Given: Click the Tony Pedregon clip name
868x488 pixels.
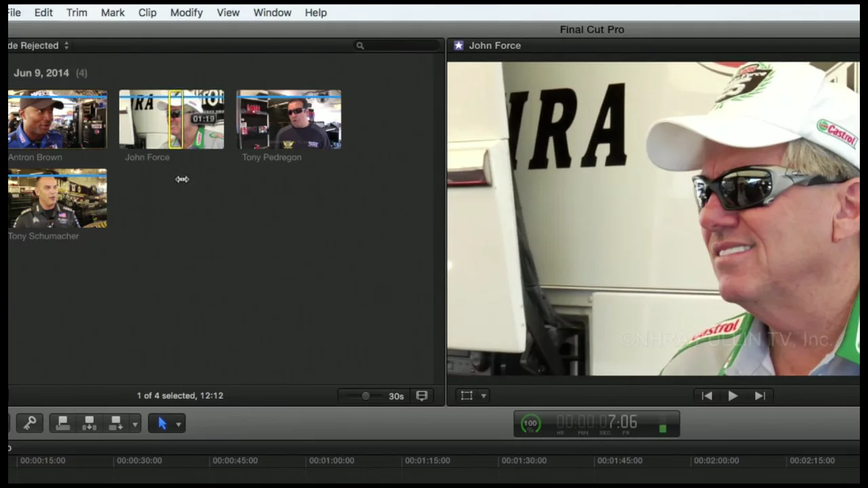Looking at the screenshot, I should coord(272,157).
